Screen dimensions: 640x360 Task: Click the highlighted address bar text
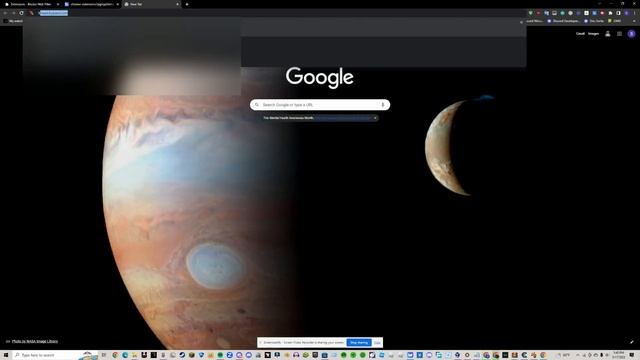tap(53, 13)
